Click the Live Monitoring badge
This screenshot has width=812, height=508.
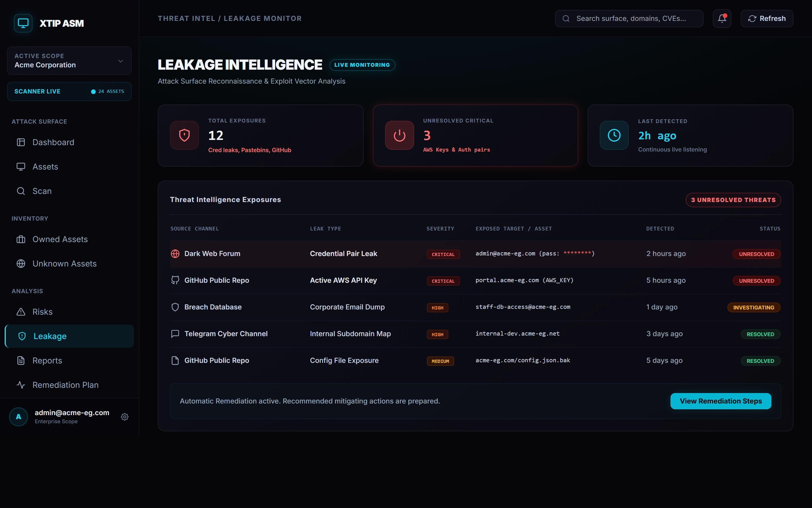[362, 65]
